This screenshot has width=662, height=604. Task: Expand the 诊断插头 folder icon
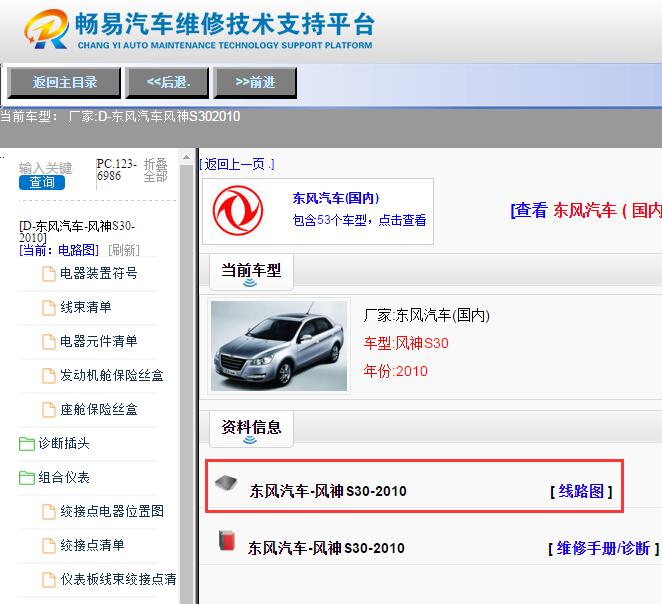[27, 444]
